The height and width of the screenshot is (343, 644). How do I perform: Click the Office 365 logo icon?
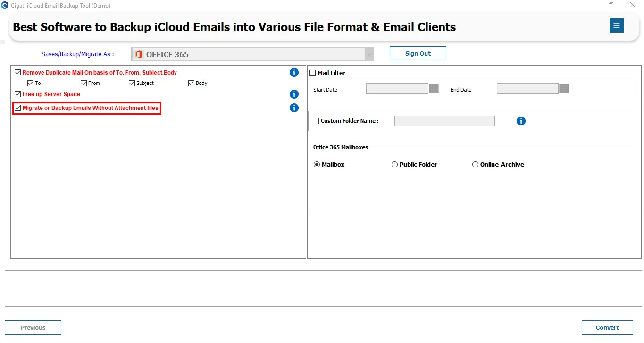point(139,54)
